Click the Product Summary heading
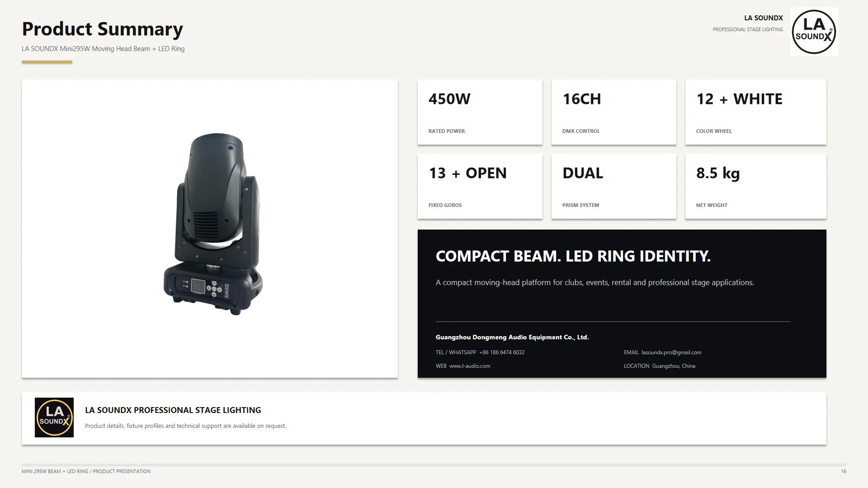Viewport: 868px width, 488px height. point(103,29)
